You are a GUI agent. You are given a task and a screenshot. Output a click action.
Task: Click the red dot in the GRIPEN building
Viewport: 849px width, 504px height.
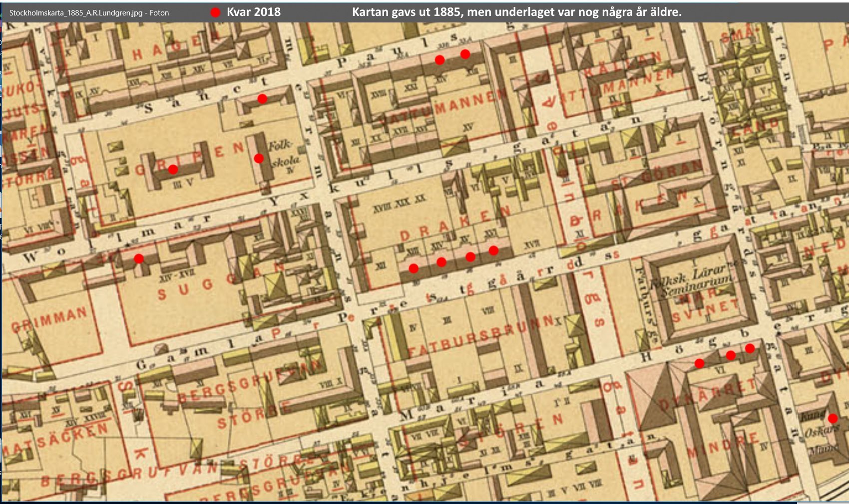coord(173,169)
